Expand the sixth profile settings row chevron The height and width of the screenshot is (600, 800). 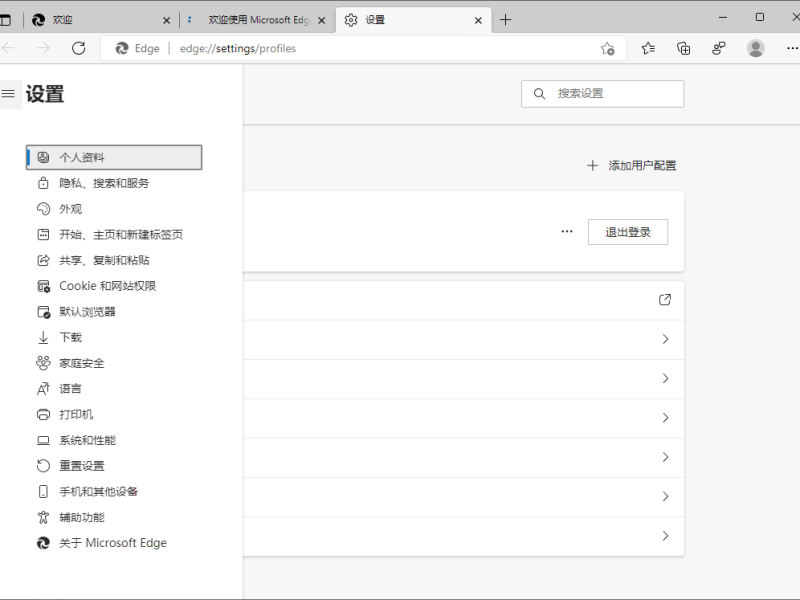point(665,496)
